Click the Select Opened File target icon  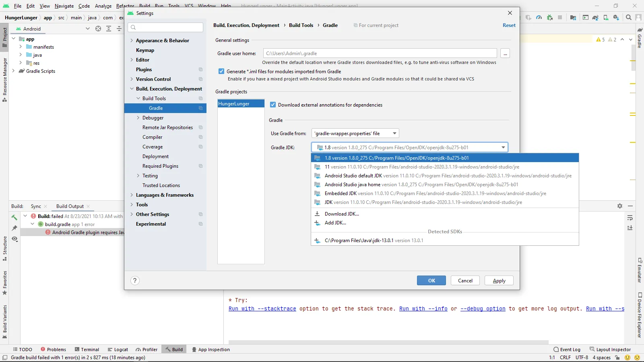(x=98, y=29)
